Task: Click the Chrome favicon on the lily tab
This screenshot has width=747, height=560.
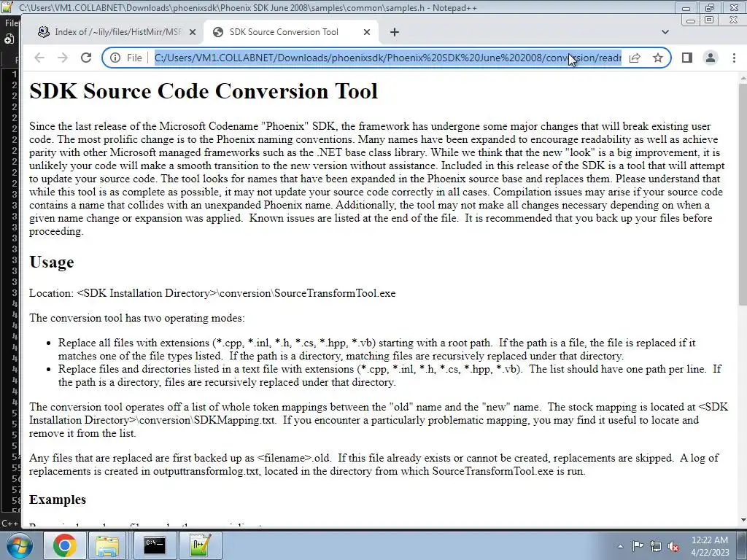Action: point(43,32)
